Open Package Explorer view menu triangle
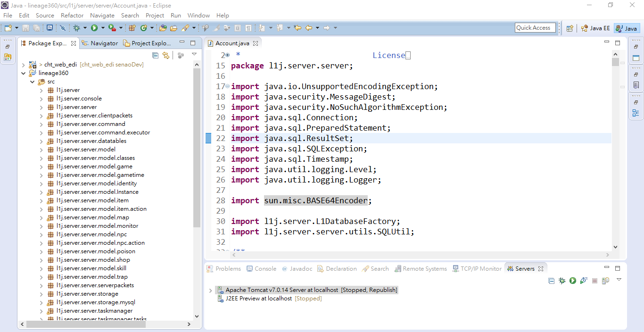The image size is (644, 332). 194,54
